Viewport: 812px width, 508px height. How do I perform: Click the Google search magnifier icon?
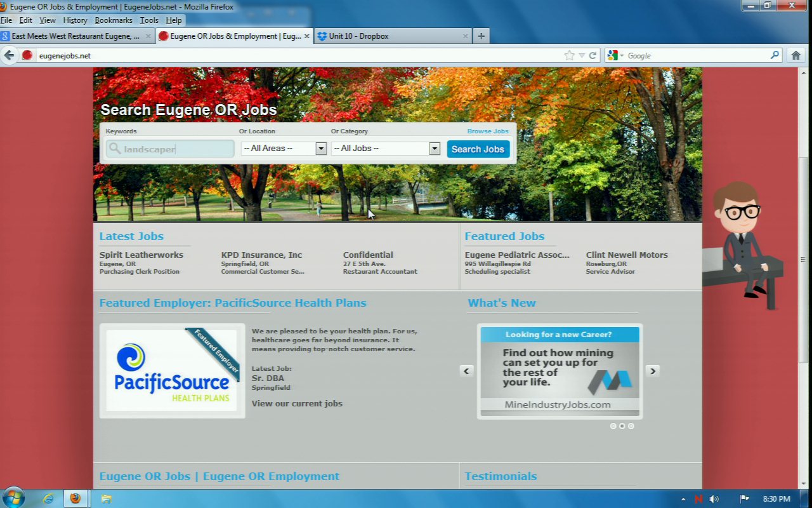coord(775,55)
